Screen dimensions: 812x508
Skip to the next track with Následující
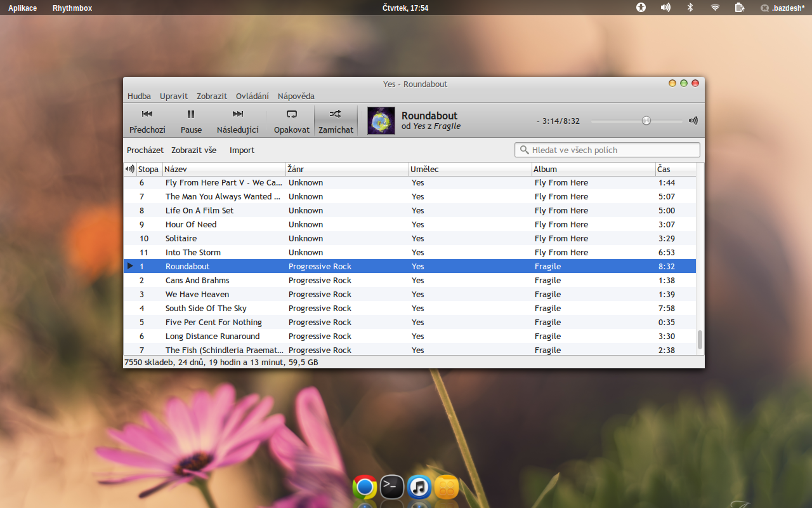(x=238, y=121)
